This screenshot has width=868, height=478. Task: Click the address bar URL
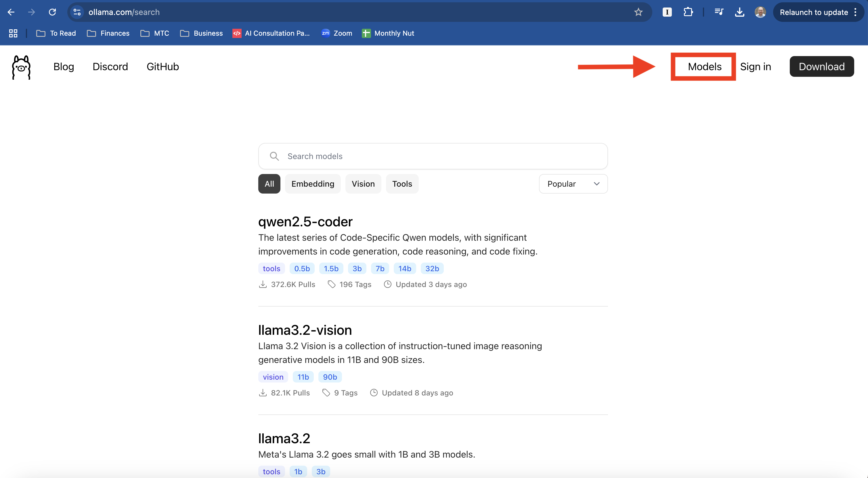pos(124,12)
